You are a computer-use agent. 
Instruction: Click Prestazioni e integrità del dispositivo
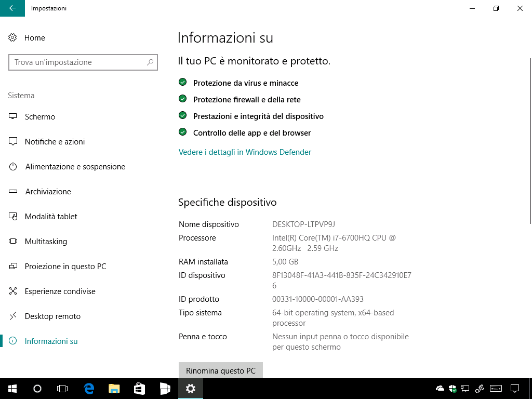point(258,116)
